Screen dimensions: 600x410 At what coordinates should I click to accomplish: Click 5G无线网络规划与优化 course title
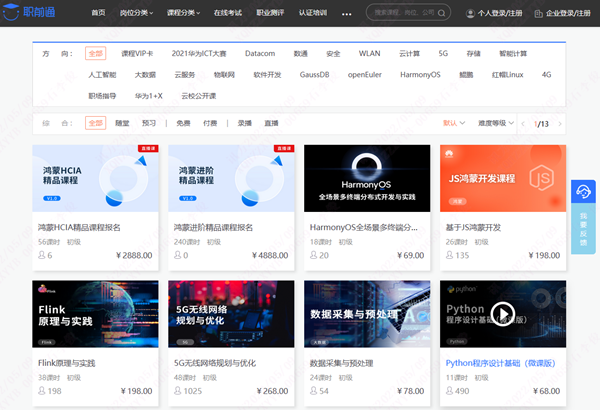coord(215,363)
